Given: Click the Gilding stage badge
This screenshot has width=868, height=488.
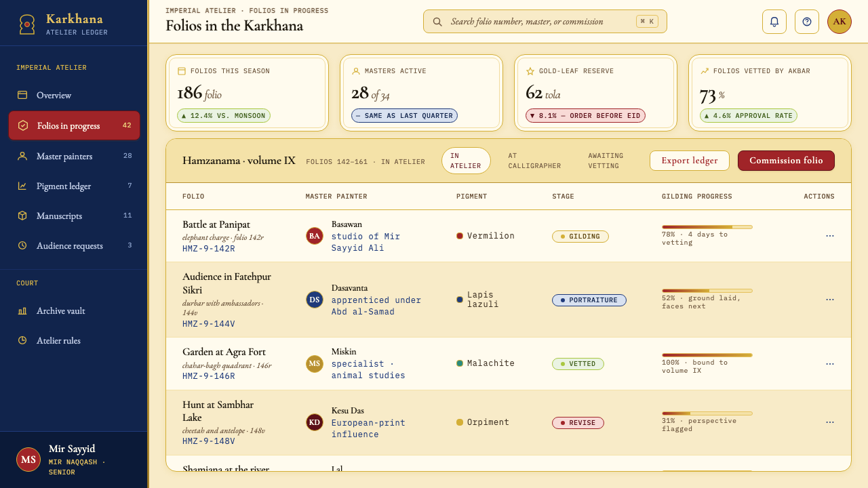Looking at the screenshot, I should pos(580,237).
